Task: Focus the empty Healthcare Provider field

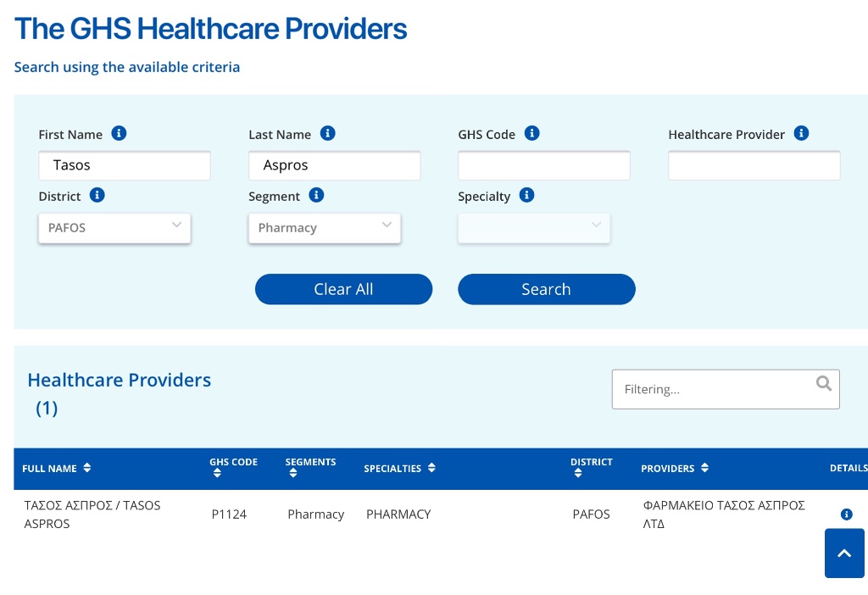Action: [754, 165]
